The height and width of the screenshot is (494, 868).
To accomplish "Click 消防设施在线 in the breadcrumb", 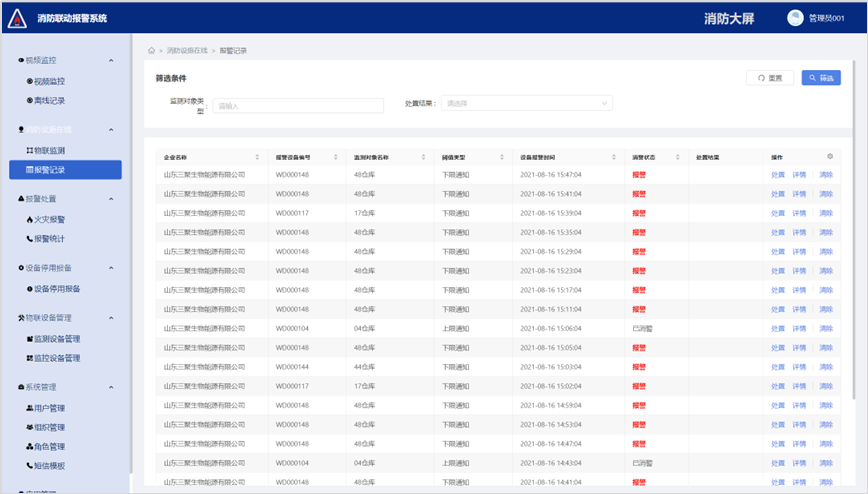I will click(x=187, y=50).
